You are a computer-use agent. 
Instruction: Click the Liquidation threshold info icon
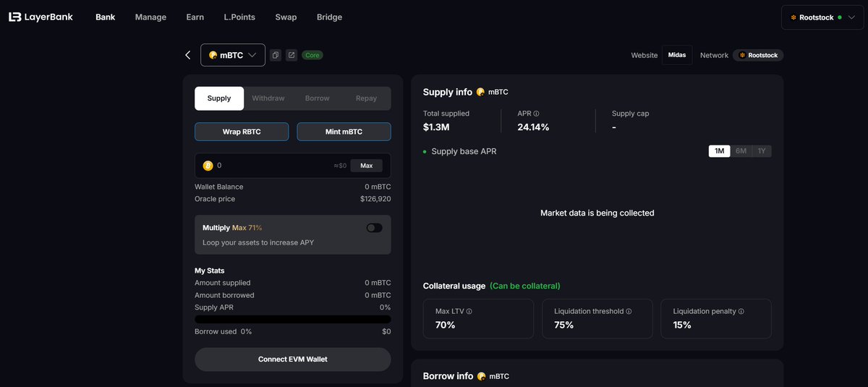(629, 312)
